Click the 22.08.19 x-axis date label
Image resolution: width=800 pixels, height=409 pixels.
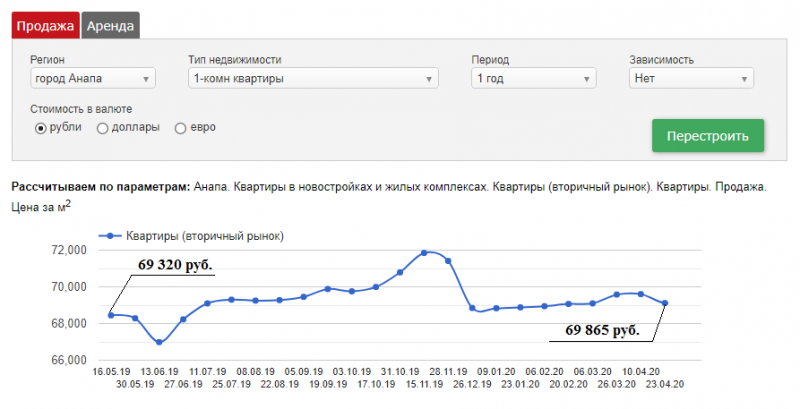click(280, 384)
